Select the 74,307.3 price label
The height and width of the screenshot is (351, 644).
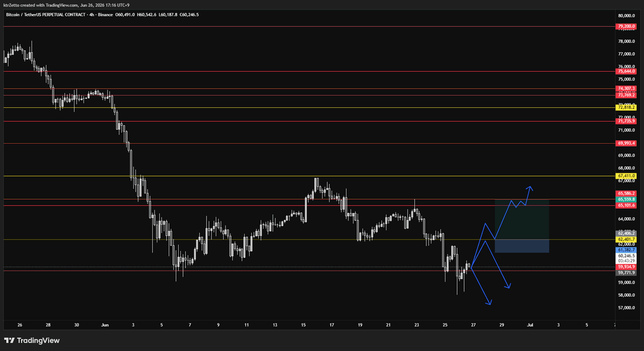(626, 89)
